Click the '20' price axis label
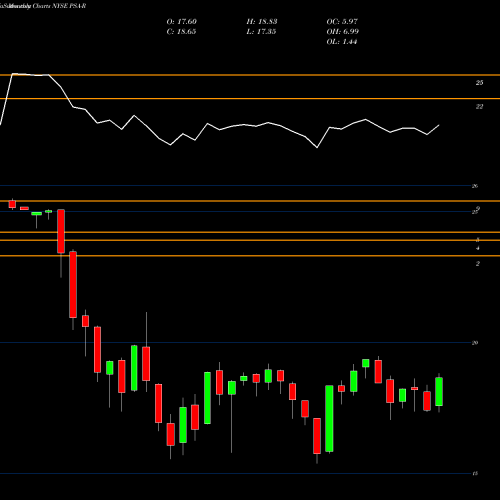500x500 pixels. pyautogui.click(x=475, y=343)
